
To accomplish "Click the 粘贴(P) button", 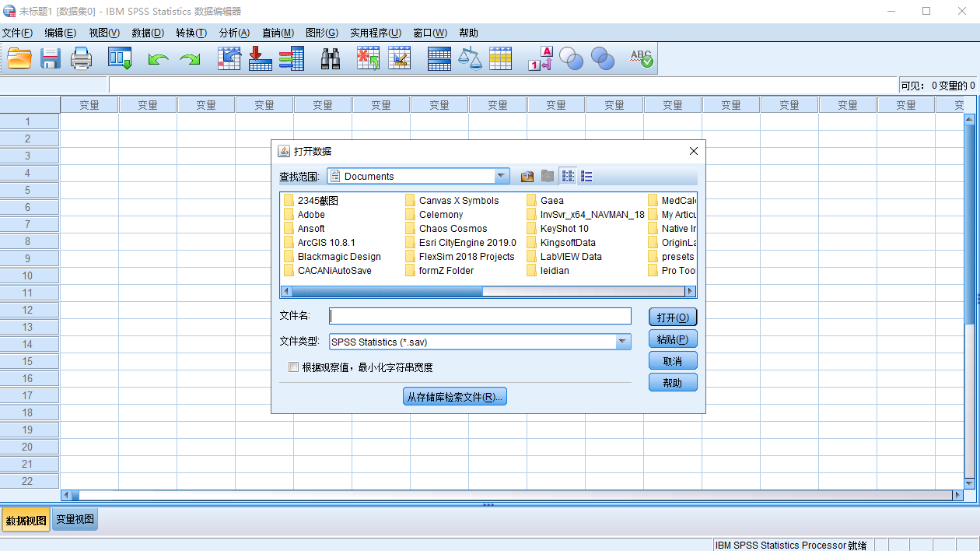I will [x=673, y=339].
